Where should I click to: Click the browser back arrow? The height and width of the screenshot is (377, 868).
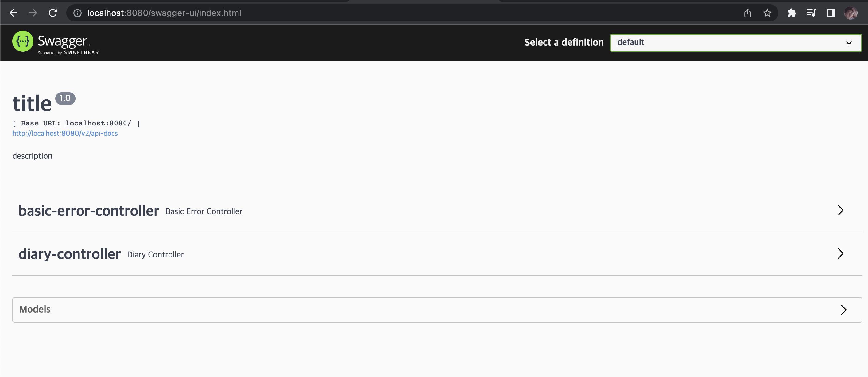14,13
